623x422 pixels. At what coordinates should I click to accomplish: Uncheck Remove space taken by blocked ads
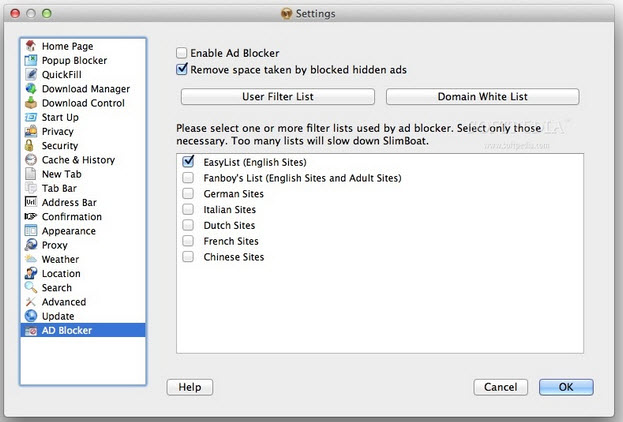(182, 70)
